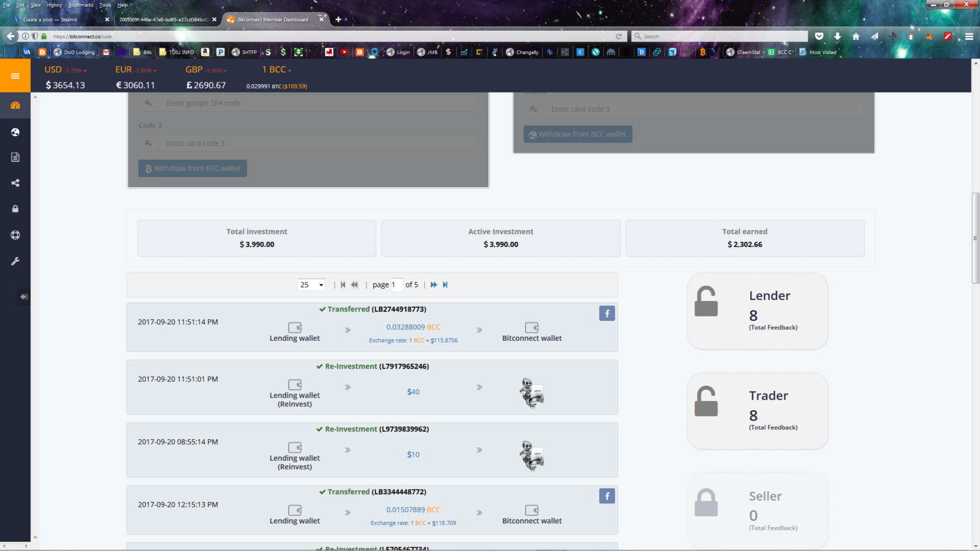Open the Pocket icon in browser toolbar
This screenshot has width=980, height=551.
point(819,36)
